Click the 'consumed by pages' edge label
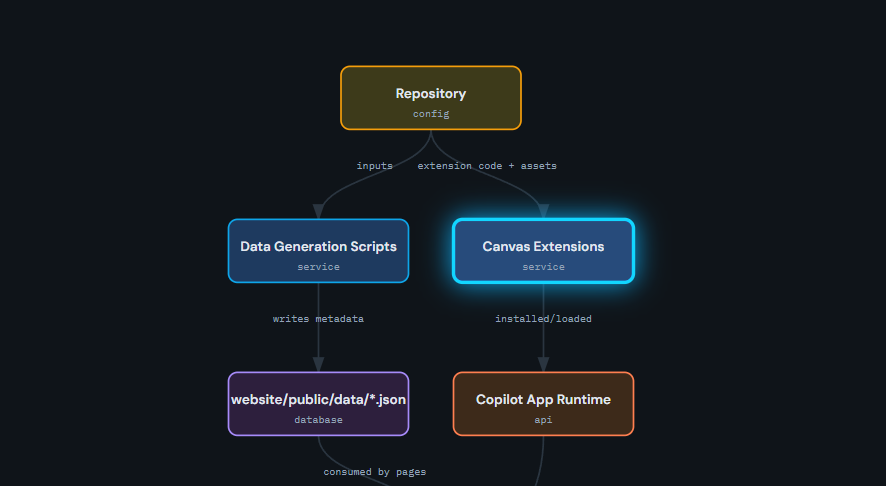 pos(375,472)
